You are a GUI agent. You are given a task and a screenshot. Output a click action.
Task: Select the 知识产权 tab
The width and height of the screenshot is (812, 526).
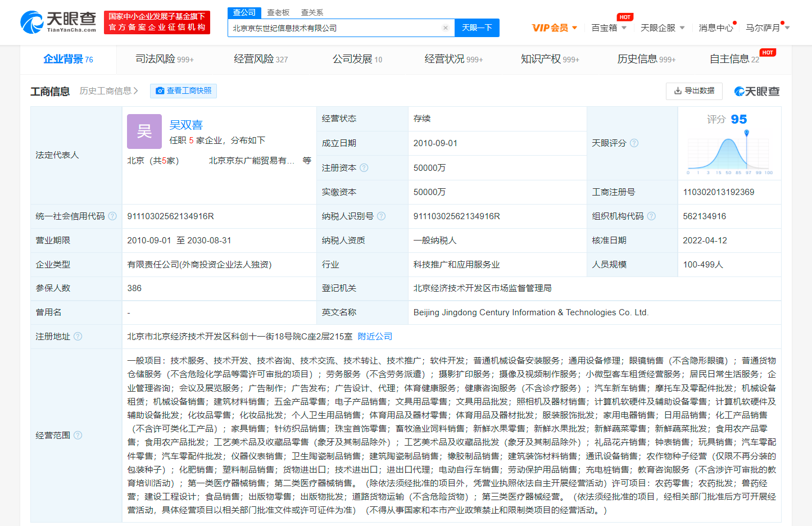tap(550, 59)
